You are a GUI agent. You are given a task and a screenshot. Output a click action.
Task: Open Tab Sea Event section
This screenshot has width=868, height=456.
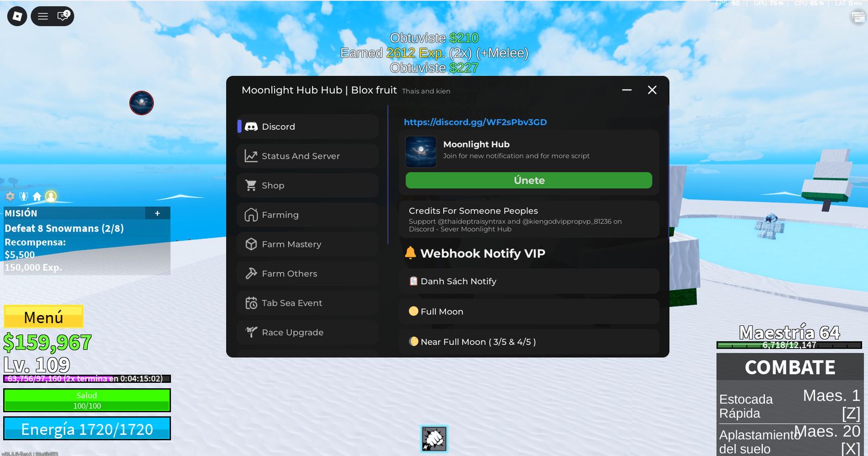click(x=308, y=303)
